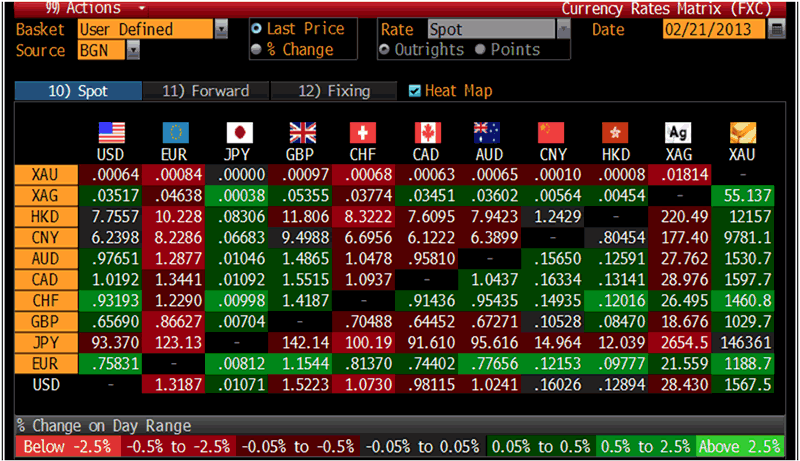This screenshot has width=800, height=461.
Task: Open the Source BGN dropdown
Action: pos(133,50)
